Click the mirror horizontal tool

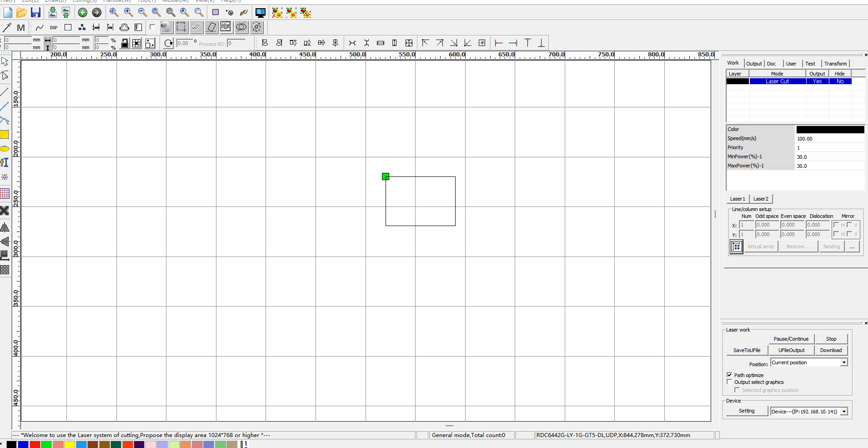pyautogui.click(x=5, y=227)
